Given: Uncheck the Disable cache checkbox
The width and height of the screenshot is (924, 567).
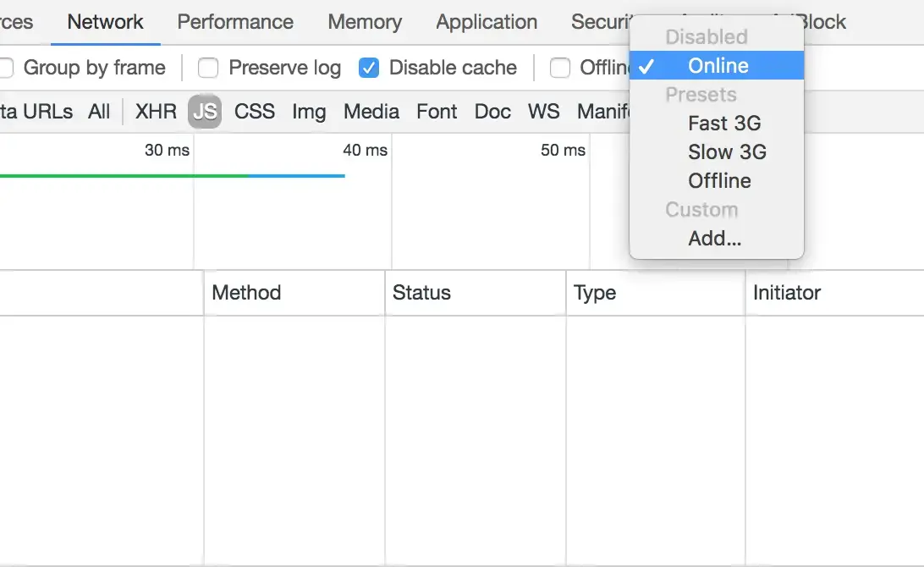Looking at the screenshot, I should pyautogui.click(x=369, y=68).
